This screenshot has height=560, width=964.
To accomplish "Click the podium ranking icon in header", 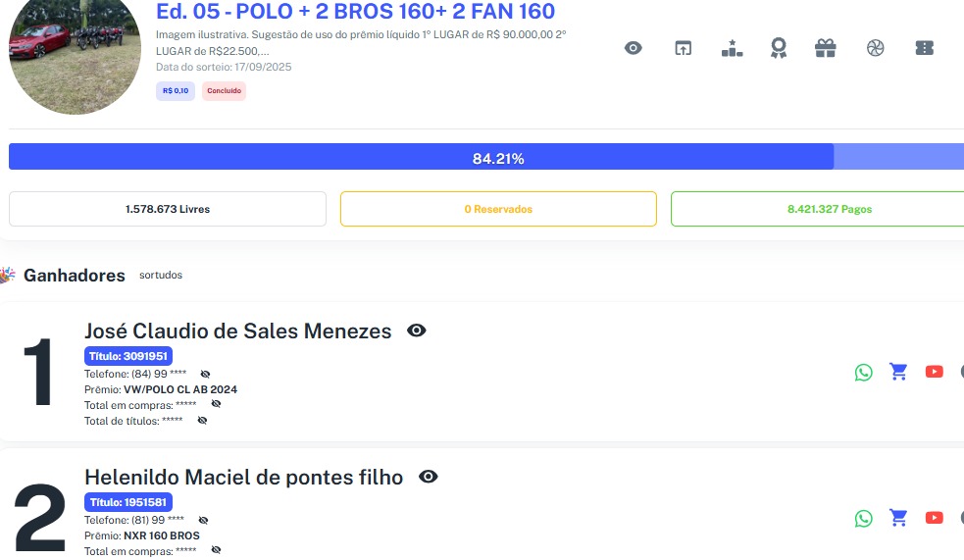I will click(x=731, y=48).
